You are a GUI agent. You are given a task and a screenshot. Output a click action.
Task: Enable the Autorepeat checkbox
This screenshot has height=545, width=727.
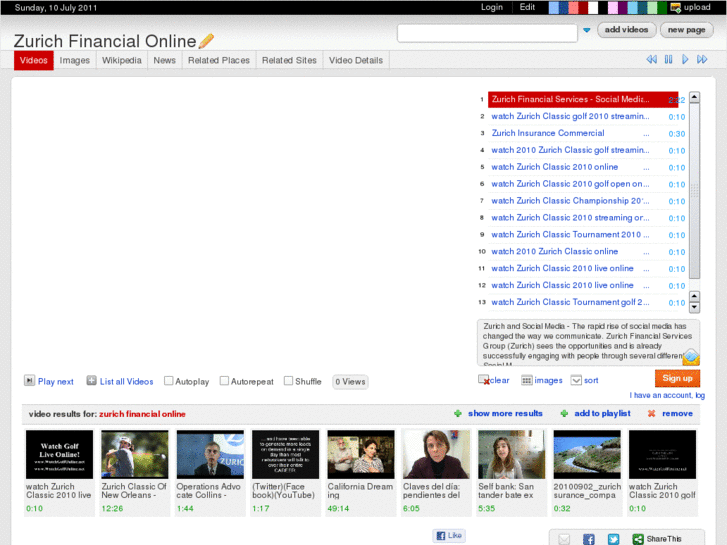(224, 381)
